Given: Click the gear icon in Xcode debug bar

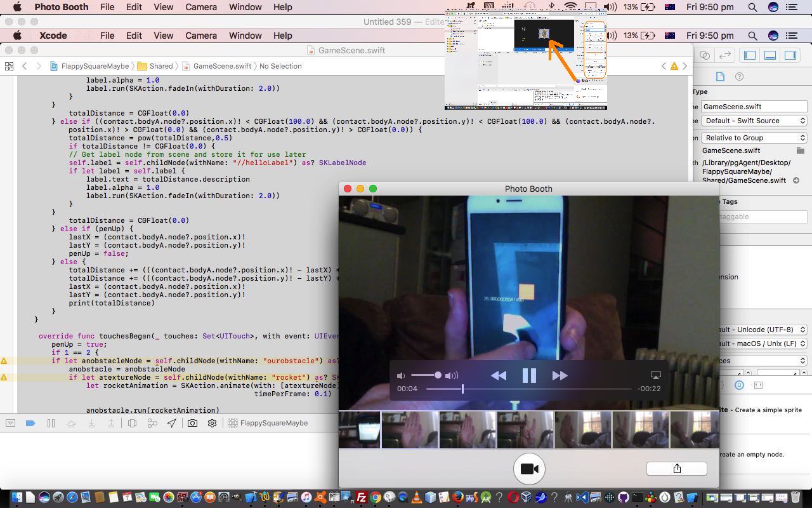Looking at the screenshot, I should [212, 423].
